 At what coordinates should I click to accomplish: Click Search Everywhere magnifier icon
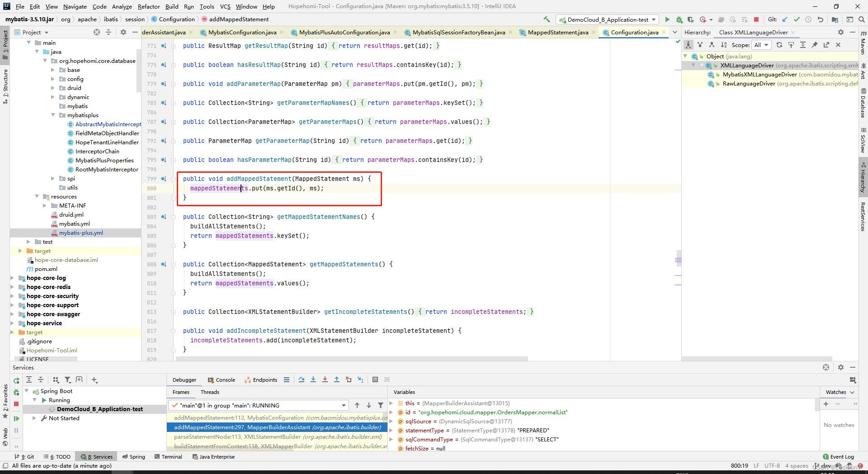pos(862,19)
